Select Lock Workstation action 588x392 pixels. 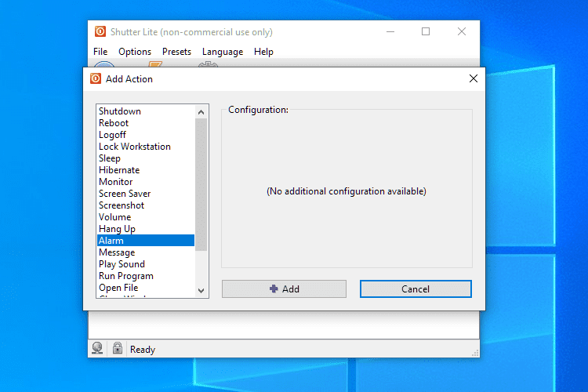146,147
